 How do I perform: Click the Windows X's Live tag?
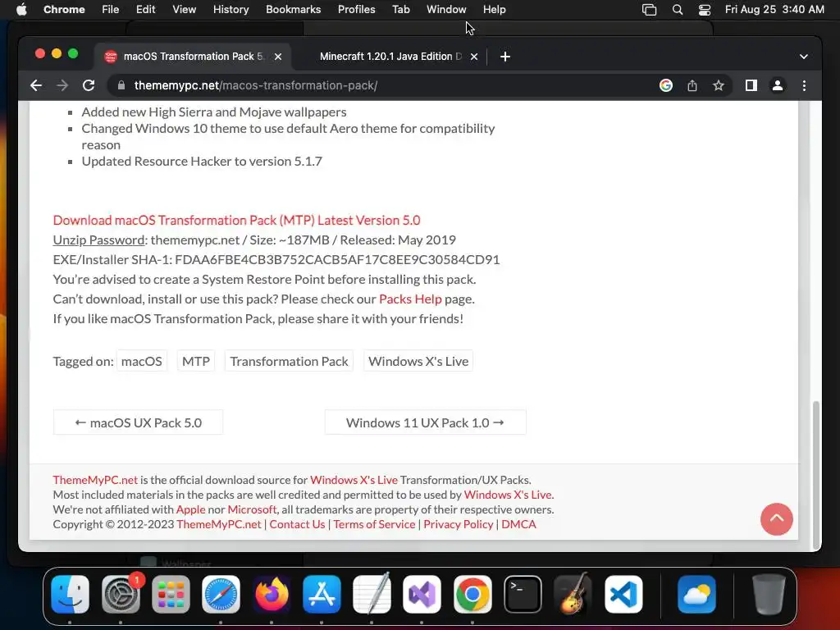[418, 361]
